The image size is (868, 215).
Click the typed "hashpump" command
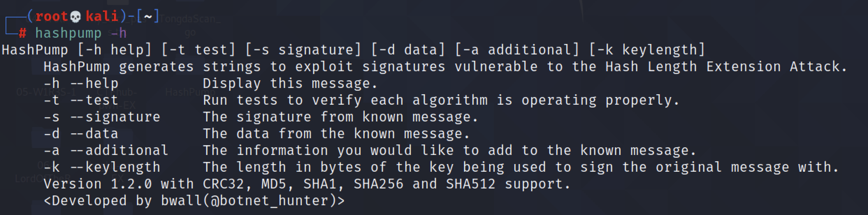click(x=68, y=33)
